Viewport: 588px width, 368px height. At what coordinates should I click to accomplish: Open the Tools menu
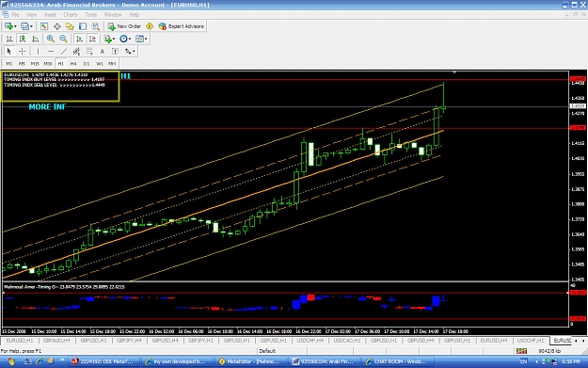90,15
